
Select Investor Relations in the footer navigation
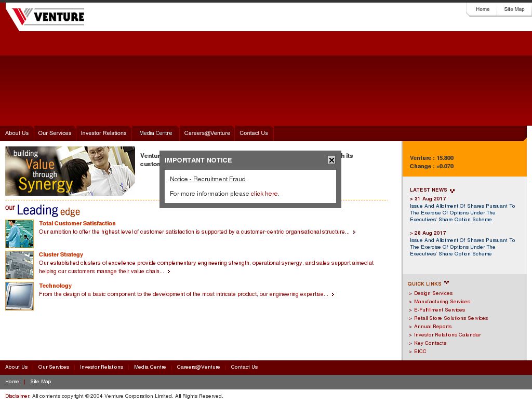(102, 367)
